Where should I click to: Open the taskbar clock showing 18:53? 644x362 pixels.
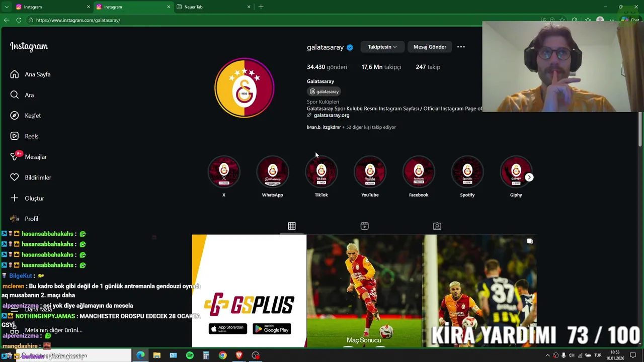pos(615,355)
